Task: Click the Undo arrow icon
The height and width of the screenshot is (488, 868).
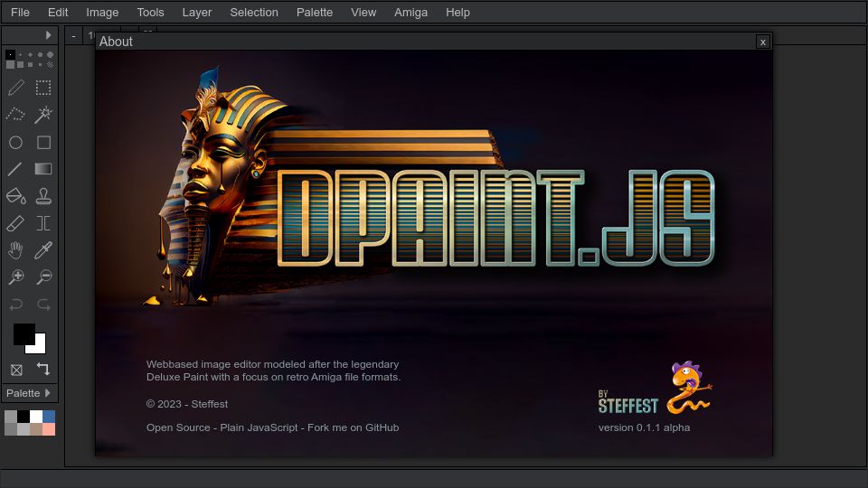Action: 16,305
